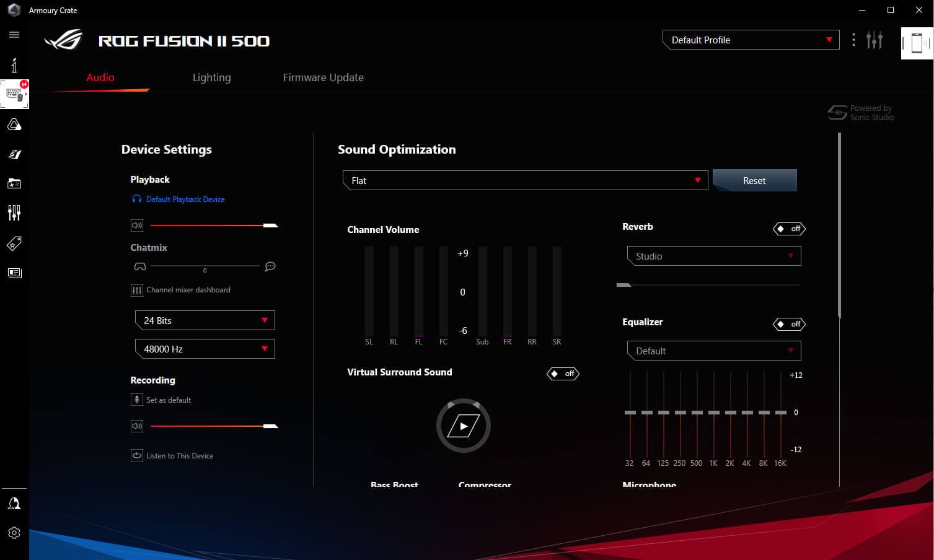Open the 24 Bits bit-depth dropdown
934x560 pixels.
point(205,320)
